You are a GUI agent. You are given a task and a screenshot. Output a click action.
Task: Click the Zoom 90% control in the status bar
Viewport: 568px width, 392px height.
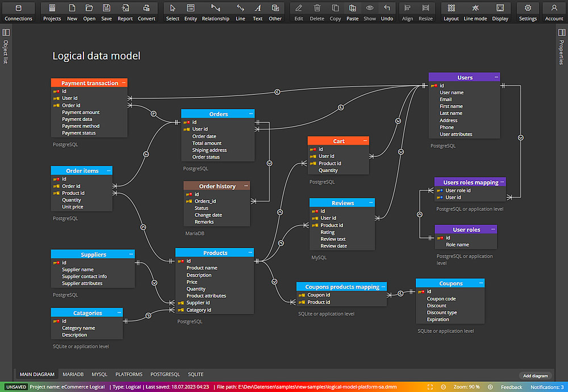(x=466, y=387)
